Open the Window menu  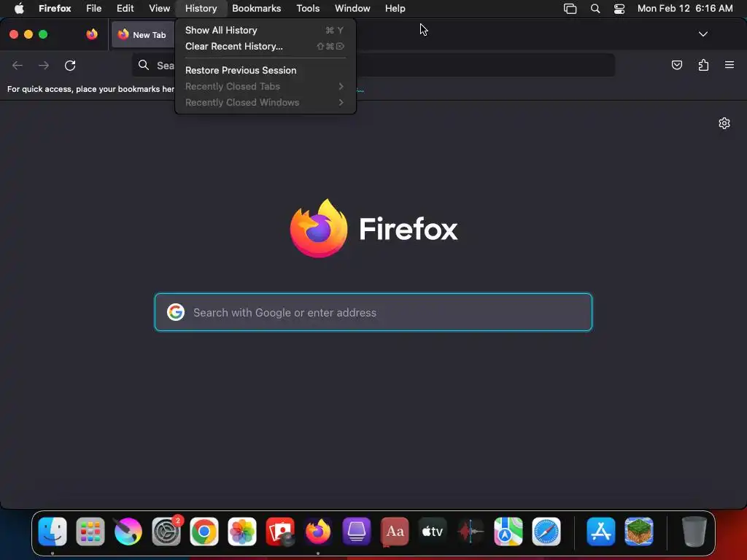352,8
